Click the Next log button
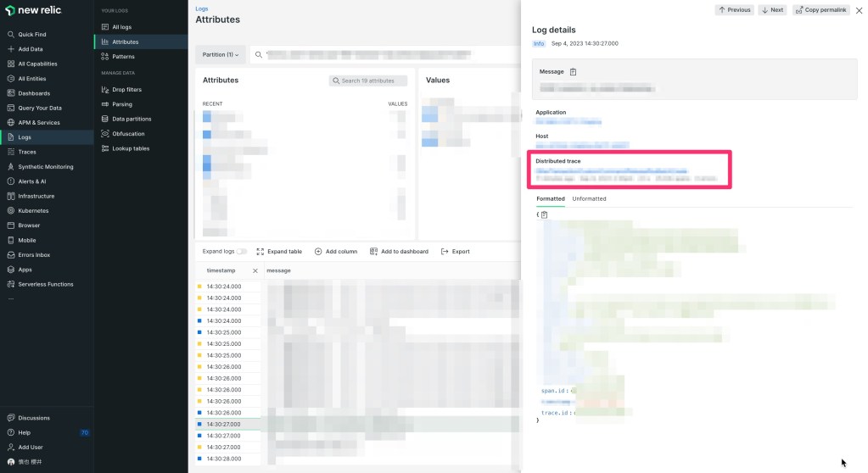The image size is (868, 473). 771,10
